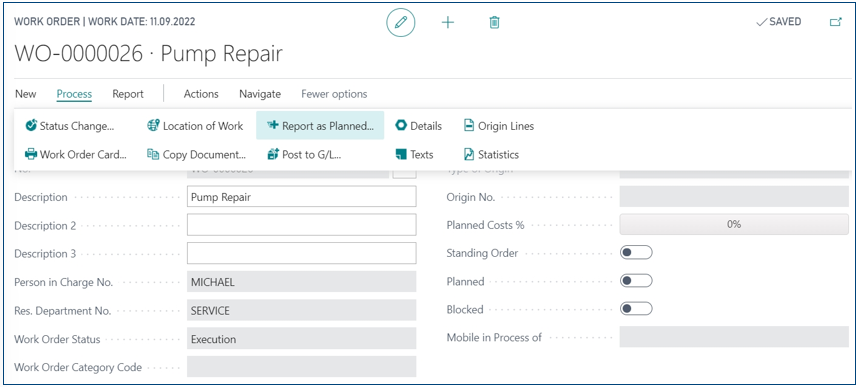Click the SAVED status indicator
The image size is (858, 387).
(778, 22)
